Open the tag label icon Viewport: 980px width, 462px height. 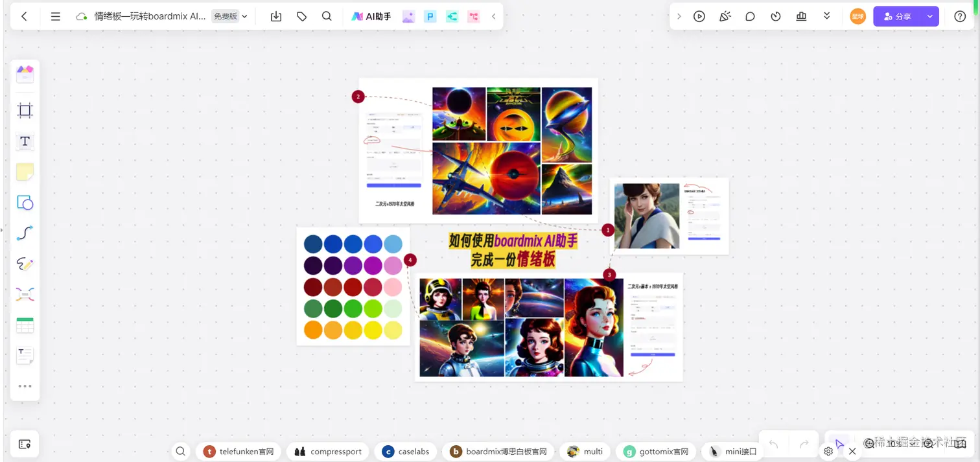point(301,17)
